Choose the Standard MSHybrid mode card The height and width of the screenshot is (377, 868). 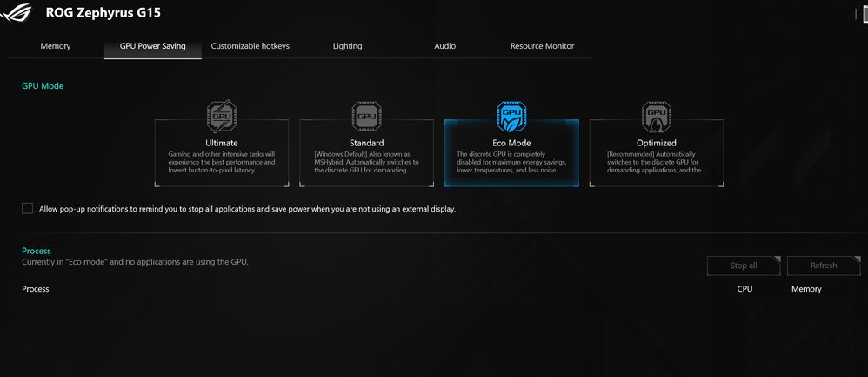(x=366, y=153)
